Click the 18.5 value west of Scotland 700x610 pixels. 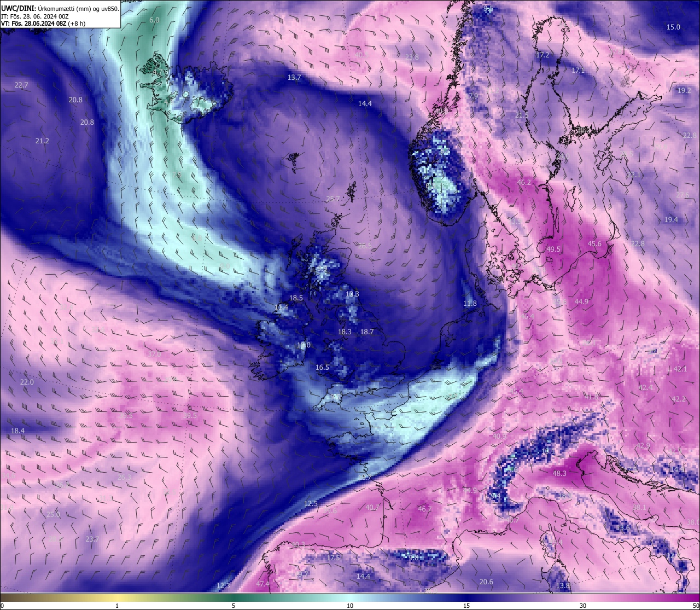coord(296,298)
